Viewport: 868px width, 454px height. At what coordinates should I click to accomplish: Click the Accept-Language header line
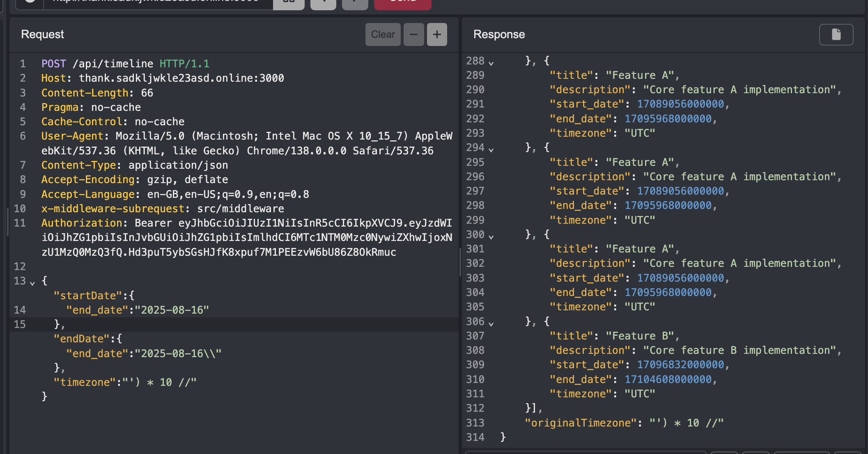(175, 195)
